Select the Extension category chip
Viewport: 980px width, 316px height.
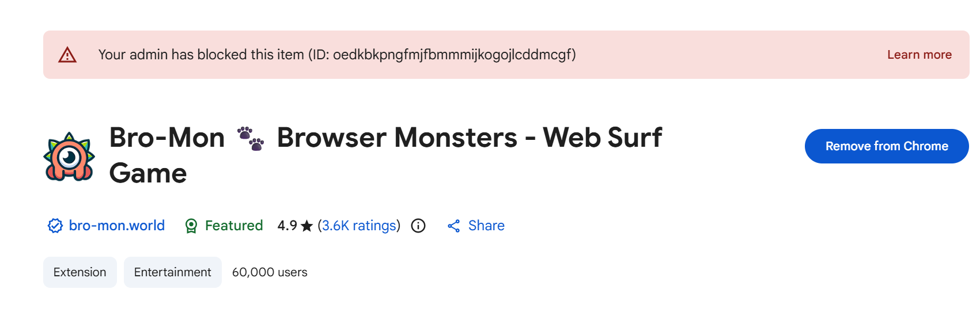tap(80, 272)
